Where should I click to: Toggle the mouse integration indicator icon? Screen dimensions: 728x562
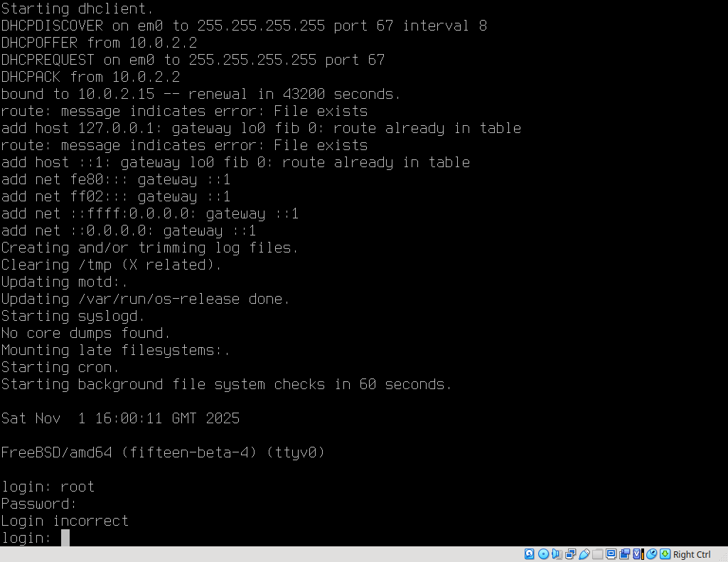tap(651, 554)
